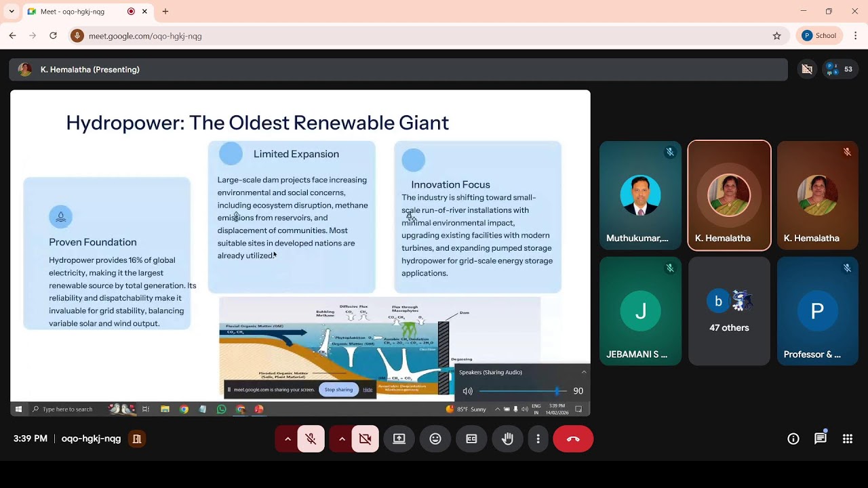
Task: Collapse the Speakers (Sharing Audio) panel chevron
Action: coord(584,372)
